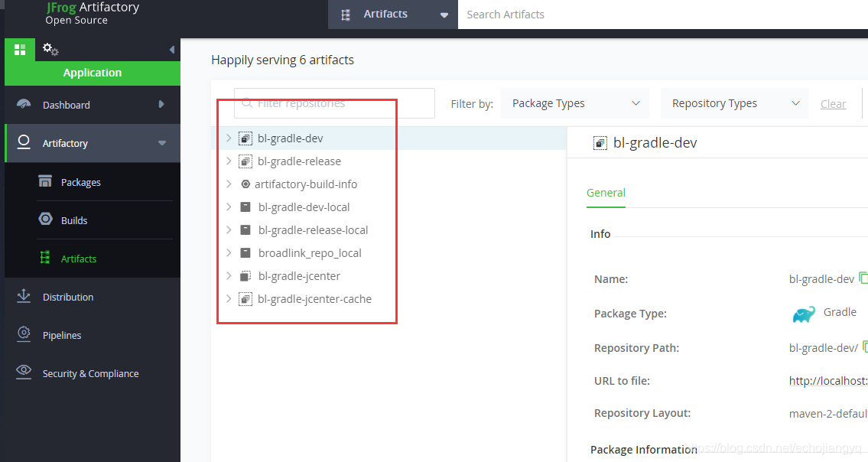Click the Clear filters link

point(833,103)
